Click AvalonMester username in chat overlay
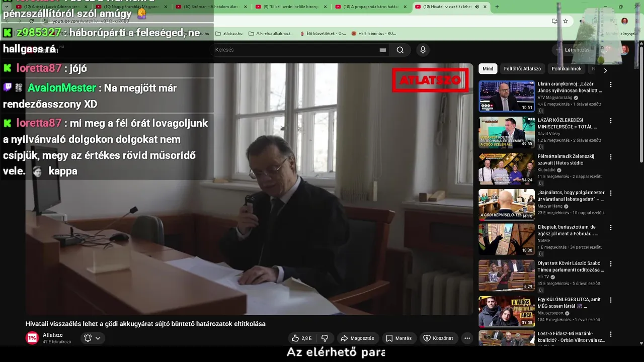The image size is (644, 362). coord(62,88)
